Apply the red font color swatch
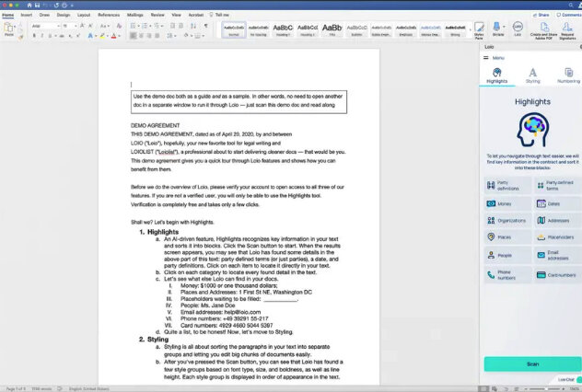 click(x=113, y=36)
